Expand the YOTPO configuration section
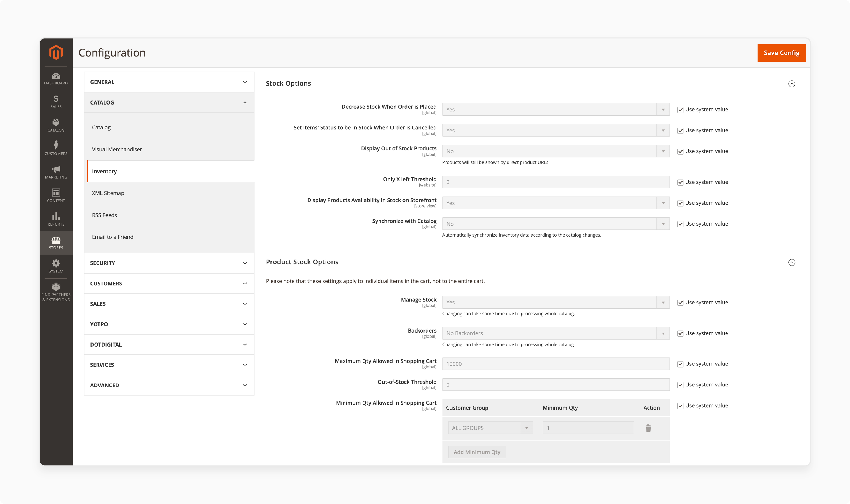This screenshot has width=850, height=504. (x=169, y=324)
